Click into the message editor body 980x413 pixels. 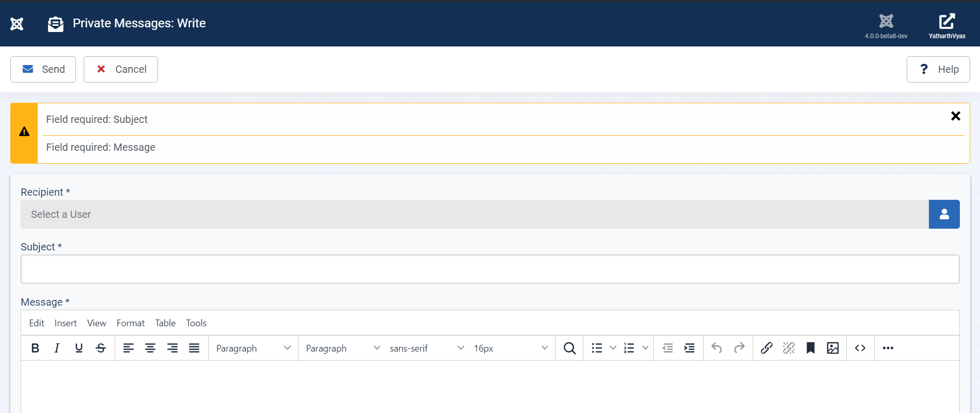[490, 387]
